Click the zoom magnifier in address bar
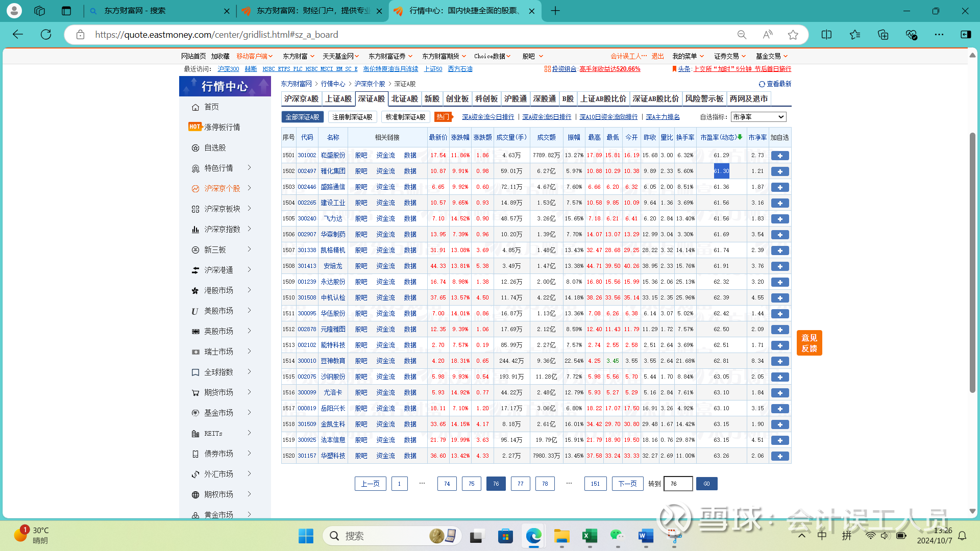The height and width of the screenshot is (551, 980). click(x=742, y=34)
